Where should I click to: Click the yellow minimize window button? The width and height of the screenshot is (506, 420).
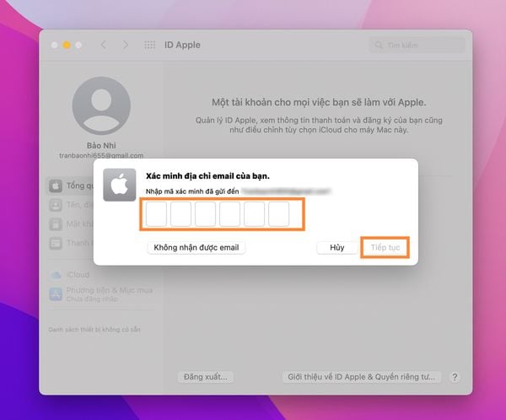(67, 45)
